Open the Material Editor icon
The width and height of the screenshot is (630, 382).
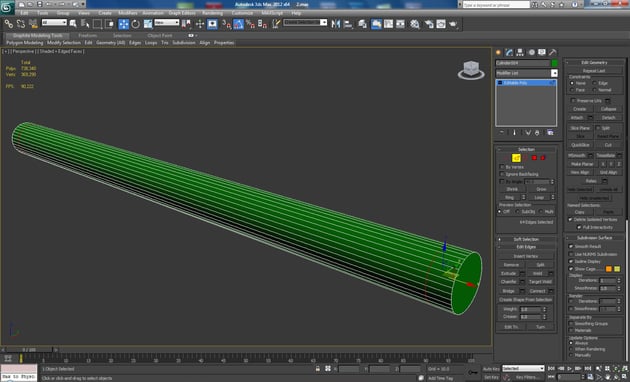pos(415,24)
